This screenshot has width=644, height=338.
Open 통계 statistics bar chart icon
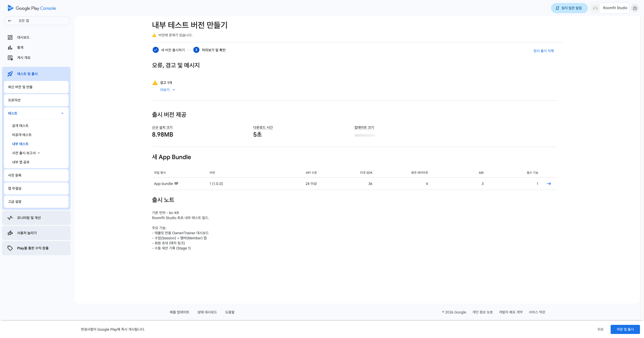coord(10,48)
